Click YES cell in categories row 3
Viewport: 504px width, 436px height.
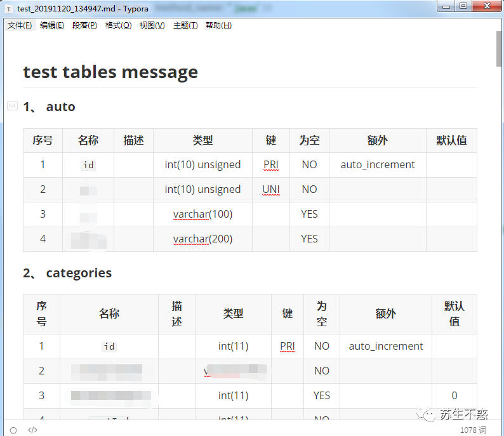point(322,396)
